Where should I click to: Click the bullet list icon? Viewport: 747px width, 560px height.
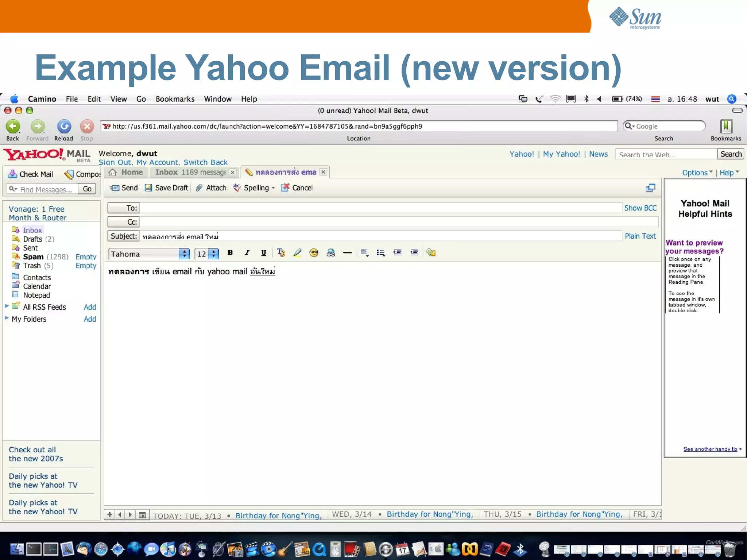(380, 252)
